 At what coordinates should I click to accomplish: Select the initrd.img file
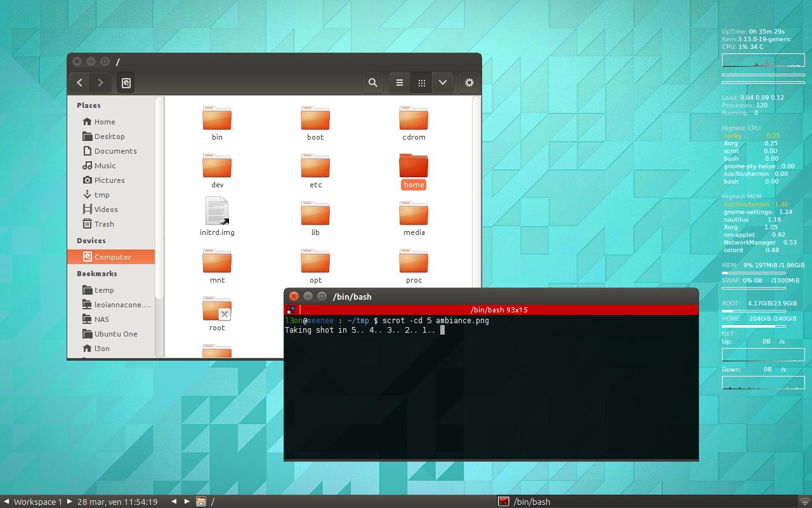point(217,217)
